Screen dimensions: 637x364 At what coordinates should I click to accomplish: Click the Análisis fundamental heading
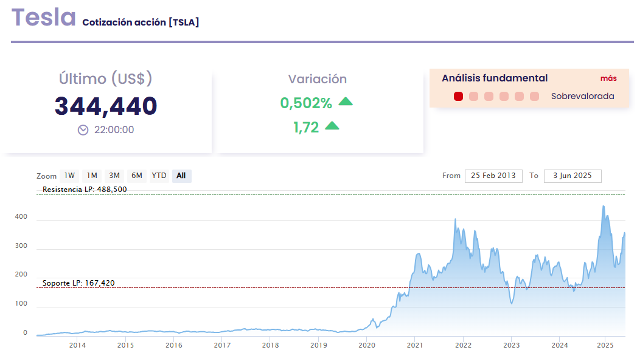(x=495, y=78)
